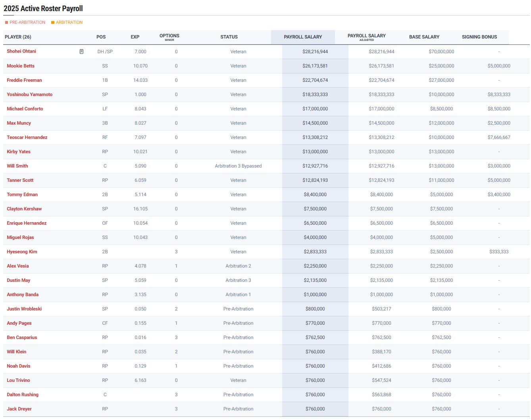531x420 pixels.
Task: Click the ARBITRATION legend label
Action: click(x=69, y=23)
